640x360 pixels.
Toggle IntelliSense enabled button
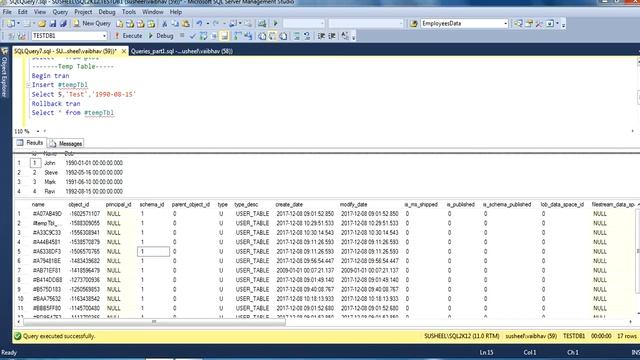224,36
